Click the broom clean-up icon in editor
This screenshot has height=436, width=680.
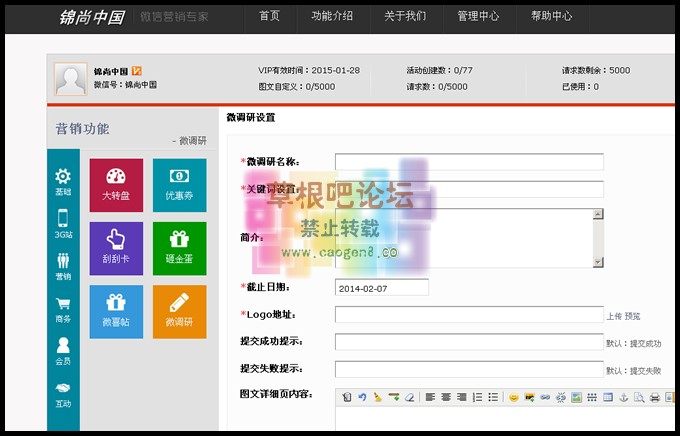pos(378,397)
